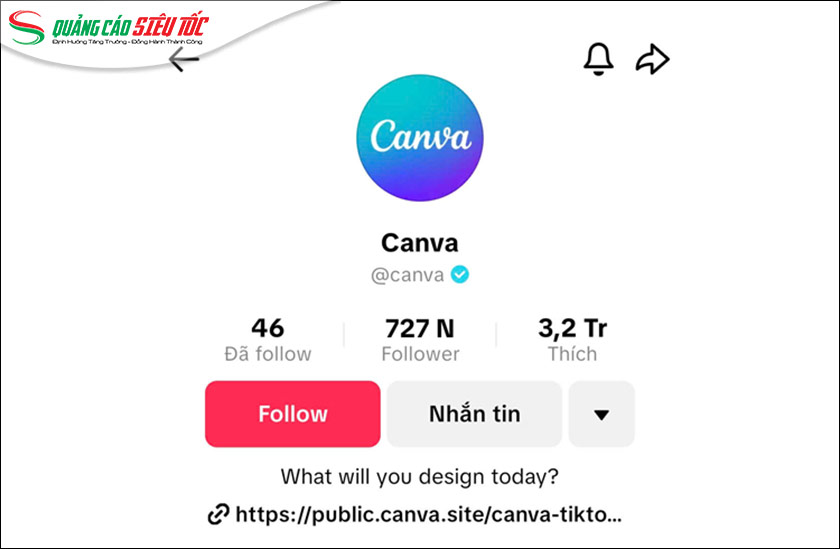The height and width of the screenshot is (549, 840).
Task: Click the Thích label text
Action: (572, 354)
